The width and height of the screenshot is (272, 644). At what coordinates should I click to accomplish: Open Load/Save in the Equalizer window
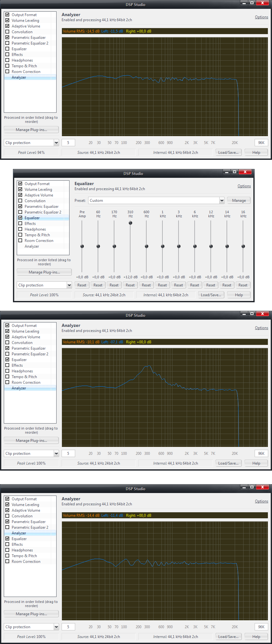point(211,295)
